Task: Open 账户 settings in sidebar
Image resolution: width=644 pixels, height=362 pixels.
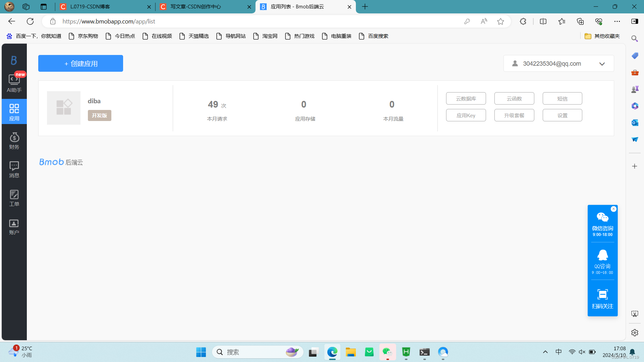Action: (14, 226)
